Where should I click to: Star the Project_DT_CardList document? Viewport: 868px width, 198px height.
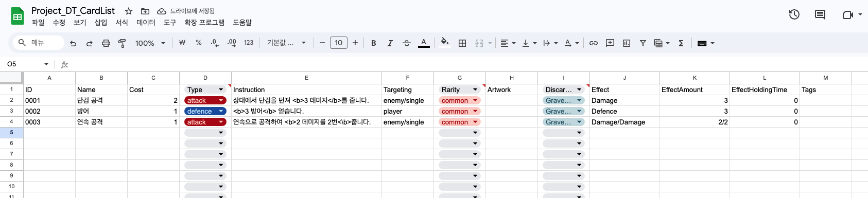pos(129,11)
